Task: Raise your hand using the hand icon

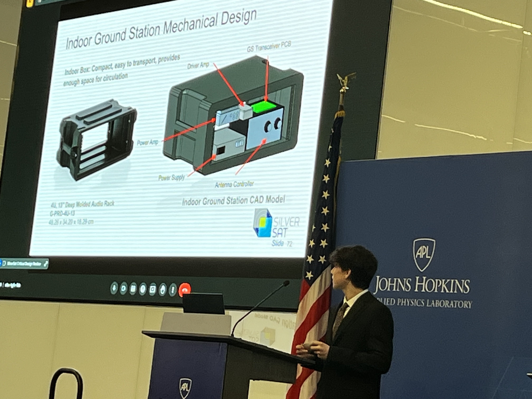Action: 163,289
